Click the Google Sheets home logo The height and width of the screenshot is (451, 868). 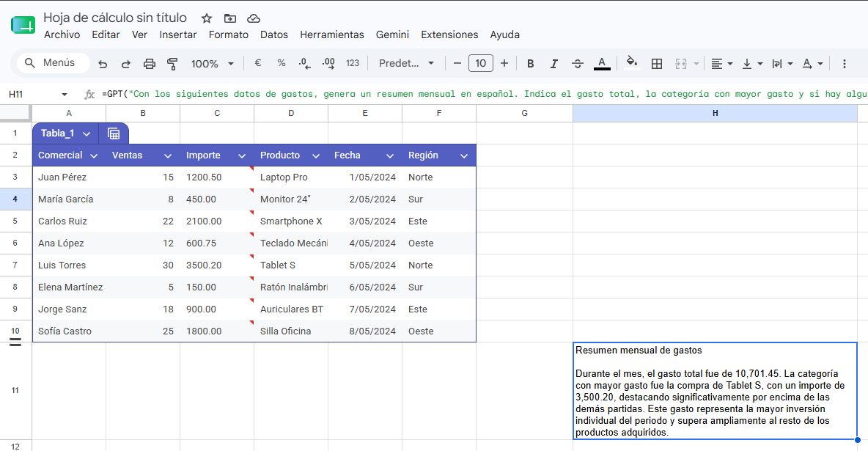(23, 25)
